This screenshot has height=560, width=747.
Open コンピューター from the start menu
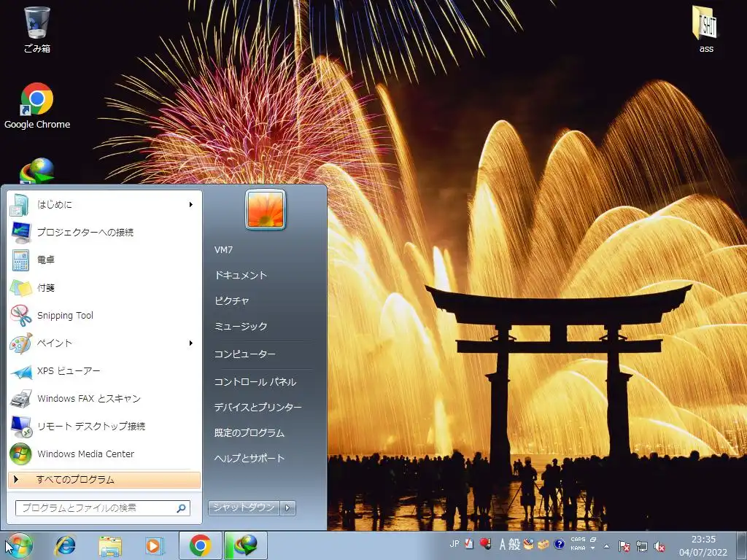point(245,354)
